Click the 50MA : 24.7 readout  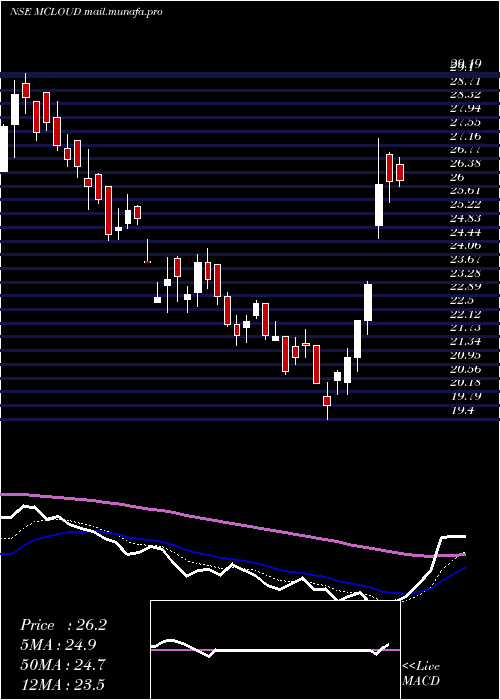coord(63,665)
